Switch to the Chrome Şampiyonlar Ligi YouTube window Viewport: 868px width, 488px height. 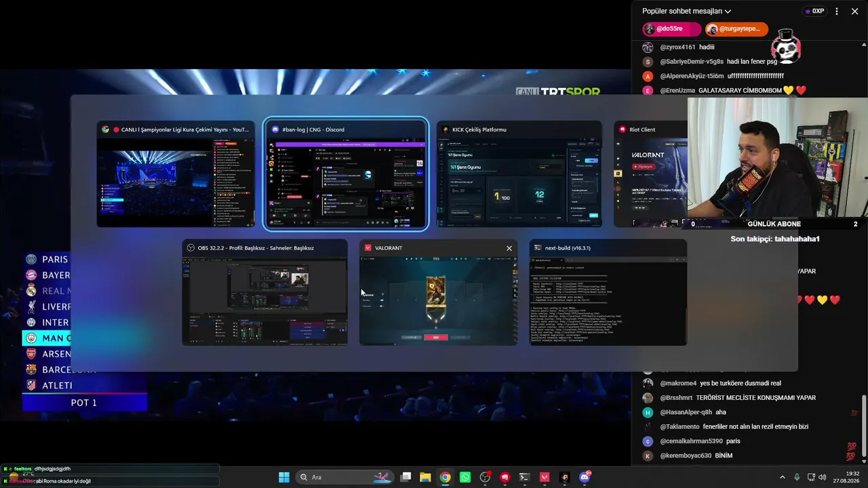[x=176, y=174]
